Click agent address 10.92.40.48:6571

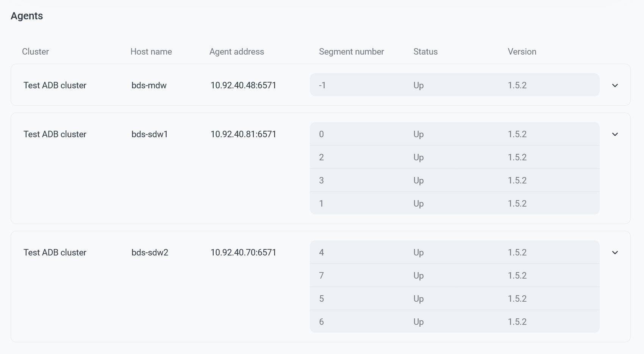(x=243, y=85)
